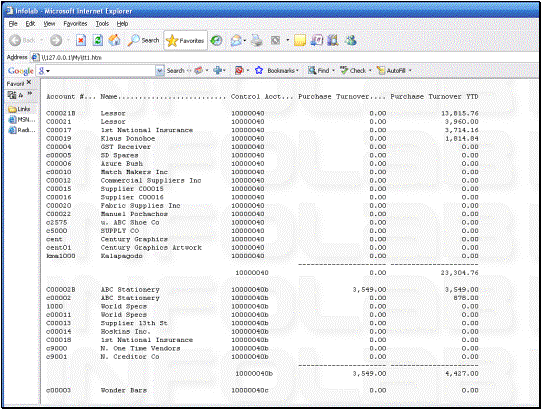Open the Favorites menu
The width and height of the screenshot is (541, 409).
tap(75, 23)
